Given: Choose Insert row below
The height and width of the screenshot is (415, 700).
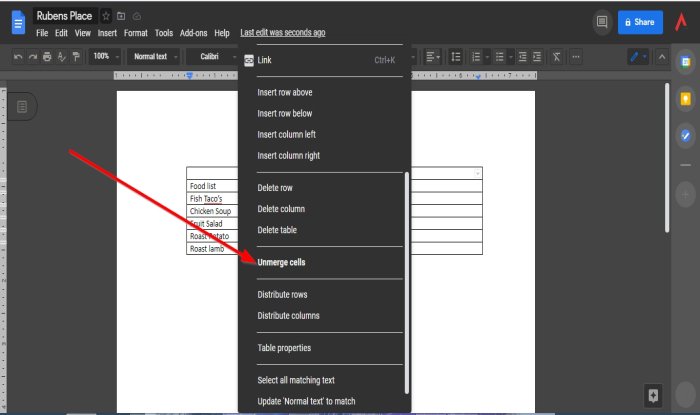Looking at the screenshot, I should tap(325, 113).
